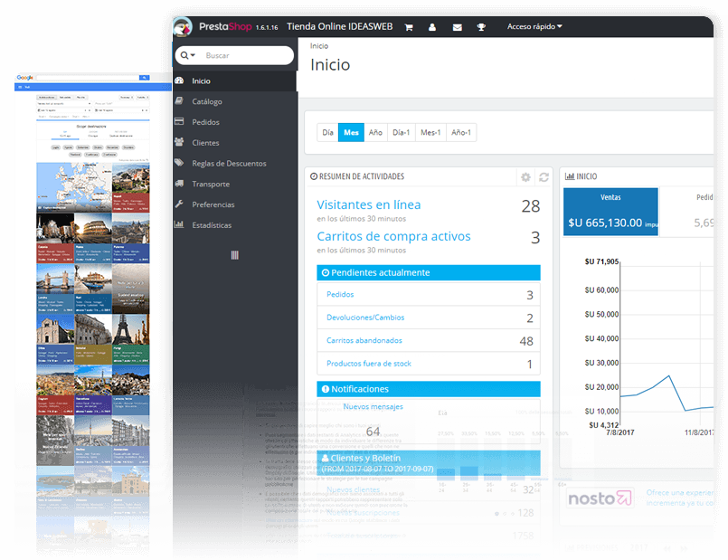Viewport: 728px width, 560px height.
Task: Open Estadísticas in the sidebar menu
Action: 235,224
